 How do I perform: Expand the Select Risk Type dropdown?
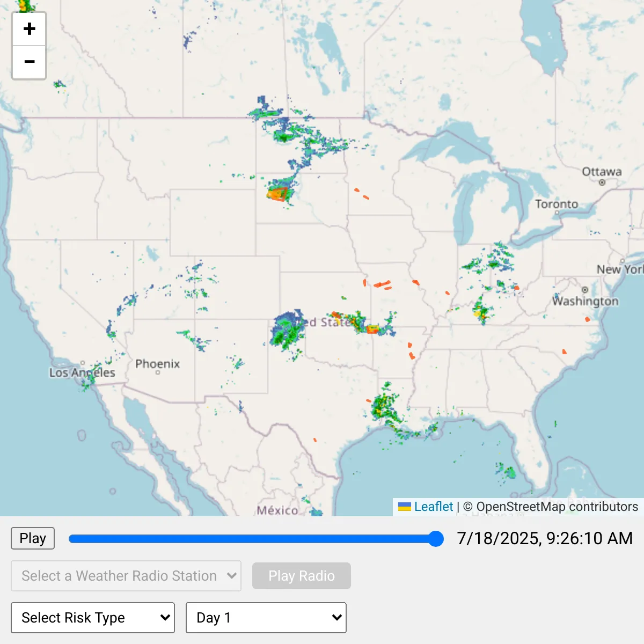click(x=93, y=618)
